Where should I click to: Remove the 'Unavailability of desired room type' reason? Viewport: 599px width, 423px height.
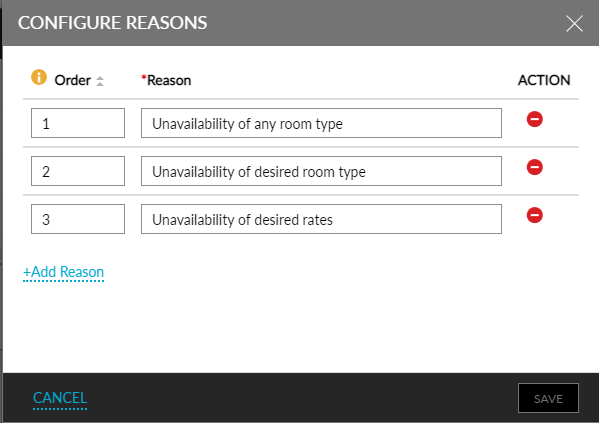(534, 167)
